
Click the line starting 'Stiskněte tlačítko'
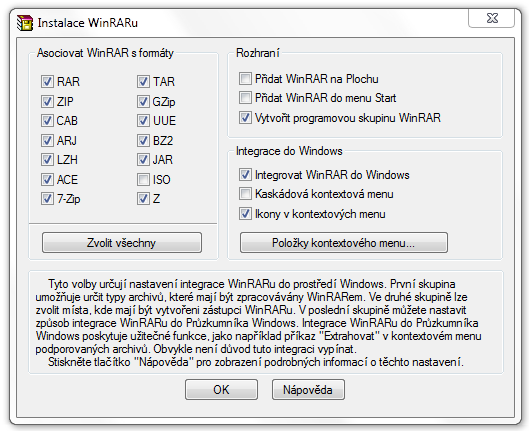point(256,362)
